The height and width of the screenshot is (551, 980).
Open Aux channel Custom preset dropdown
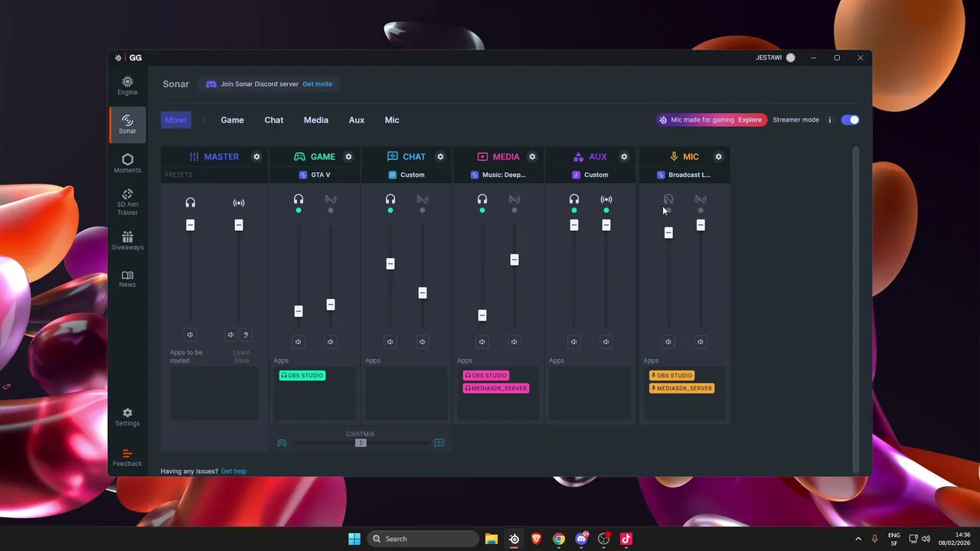[590, 175]
